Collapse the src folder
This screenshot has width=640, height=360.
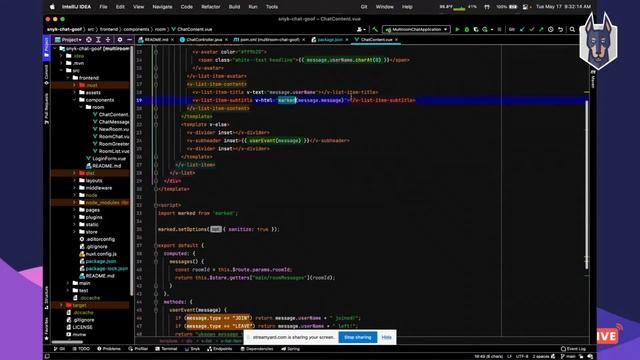tap(62, 71)
